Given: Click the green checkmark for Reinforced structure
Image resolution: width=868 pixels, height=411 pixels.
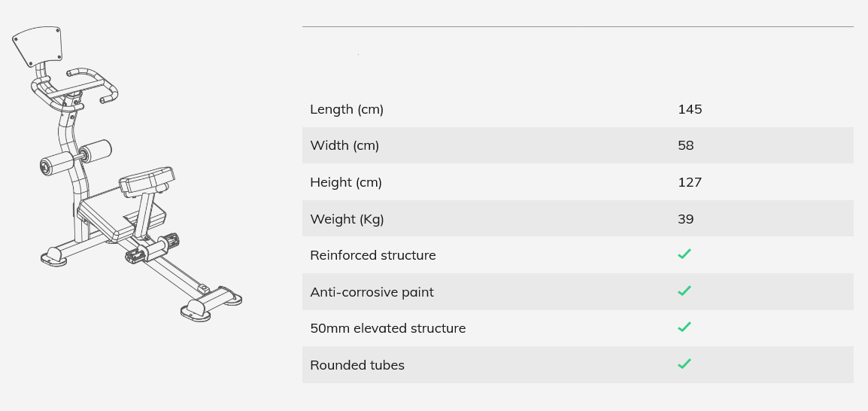Looking at the screenshot, I should 684,254.
